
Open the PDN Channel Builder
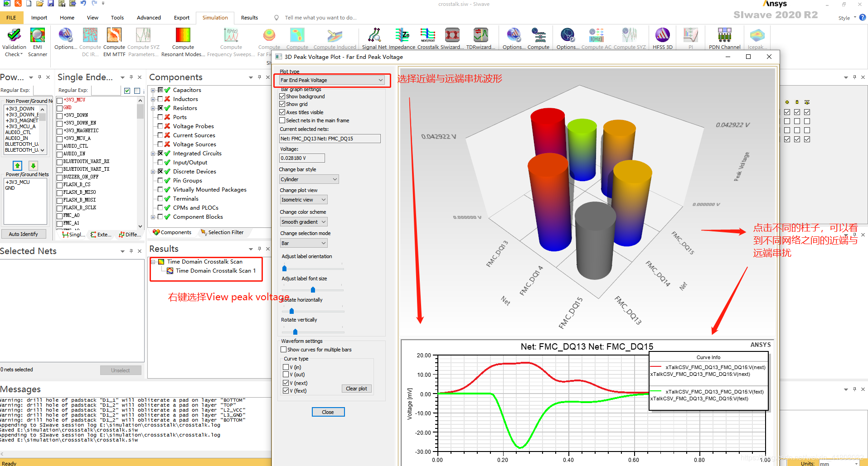pyautogui.click(x=725, y=38)
